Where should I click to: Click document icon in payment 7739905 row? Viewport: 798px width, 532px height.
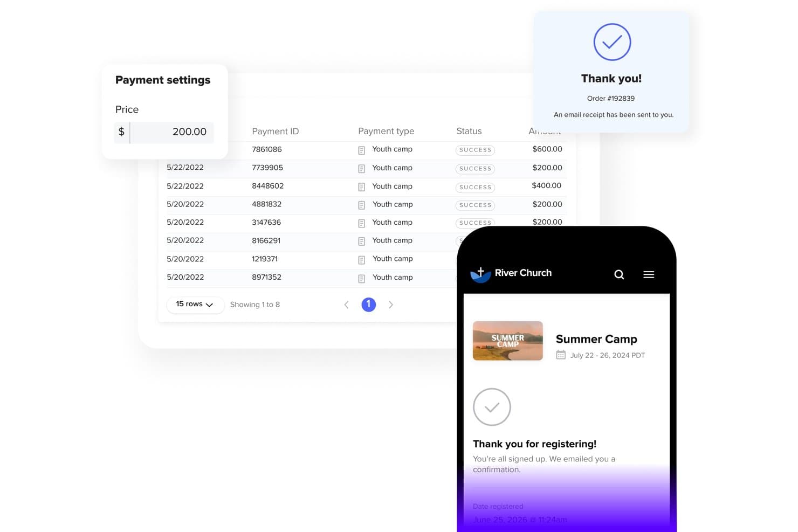pyautogui.click(x=362, y=169)
